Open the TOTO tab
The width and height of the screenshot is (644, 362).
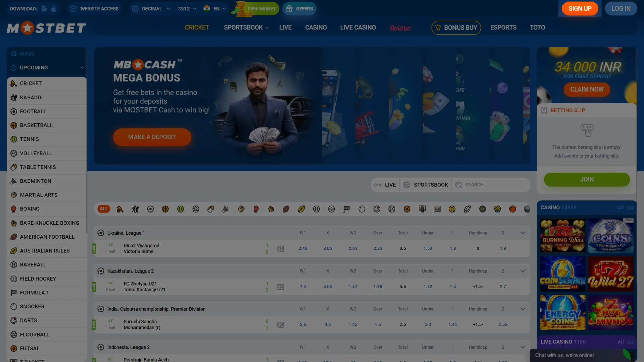537,28
